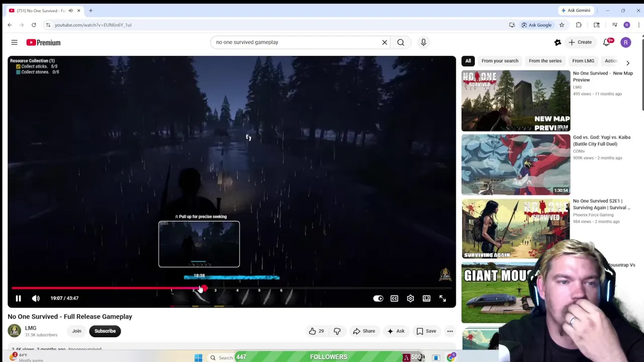Open the LMG channel avatar
Image resolution: width=644 pixels, height=362 pixels.
(x=14, y=331)
